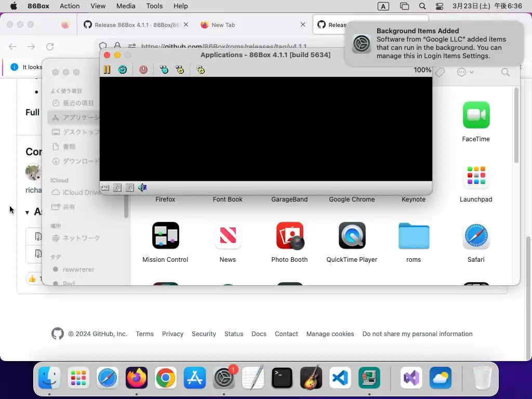Viewport: 532px width, 399px height.
Task: Click Security link in GitHub footer
Action: pos(204,334)
